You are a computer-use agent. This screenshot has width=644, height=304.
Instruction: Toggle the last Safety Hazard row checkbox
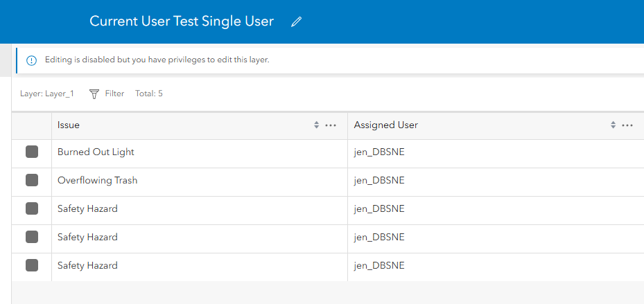coord(32,266)
